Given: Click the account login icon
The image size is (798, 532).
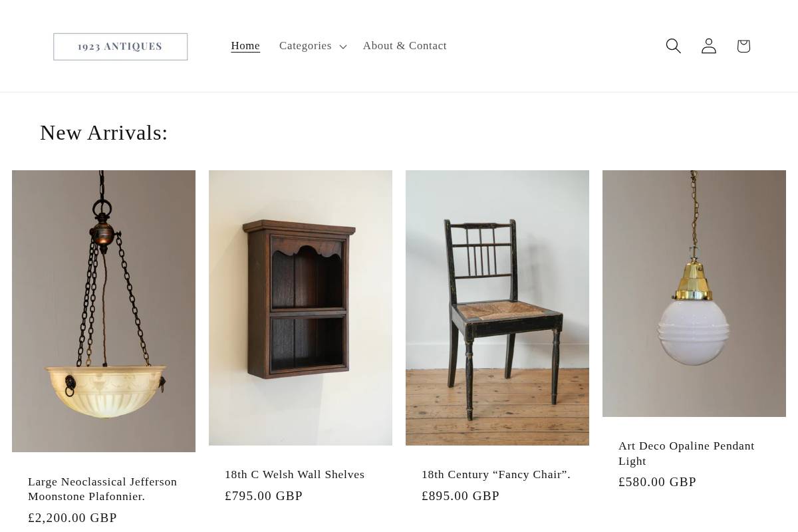Looking at the screenshot, I should 708,46.
